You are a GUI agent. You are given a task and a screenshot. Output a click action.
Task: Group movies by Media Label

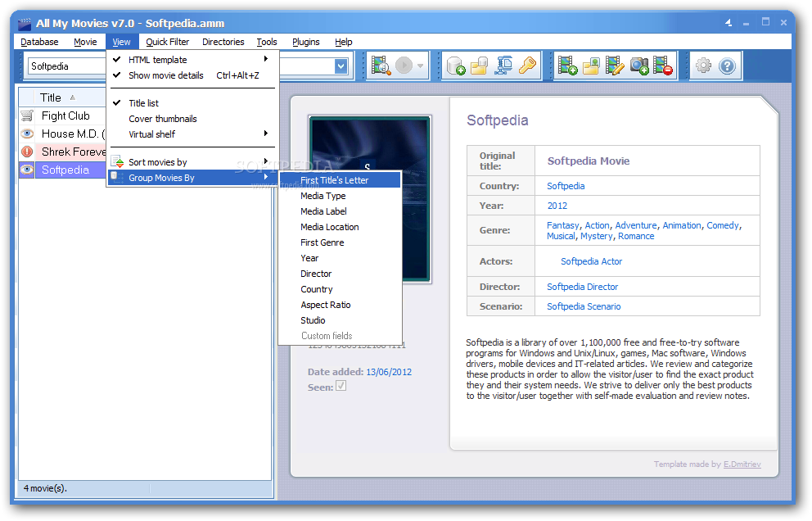tap(340, 211)
